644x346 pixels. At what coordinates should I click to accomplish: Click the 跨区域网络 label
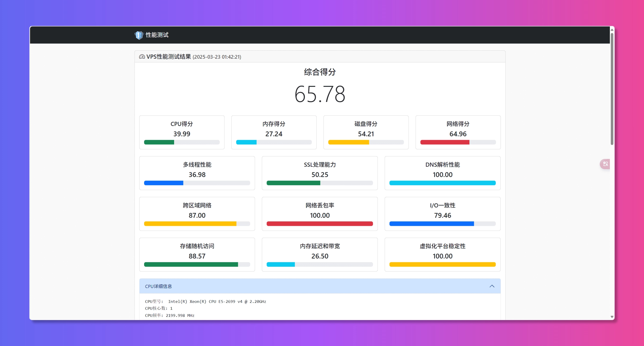[197, 205]
